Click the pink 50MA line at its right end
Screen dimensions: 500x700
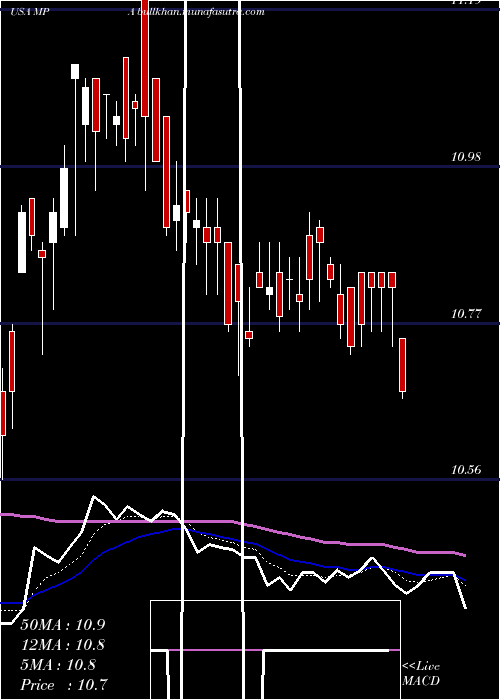click(463, 555)
